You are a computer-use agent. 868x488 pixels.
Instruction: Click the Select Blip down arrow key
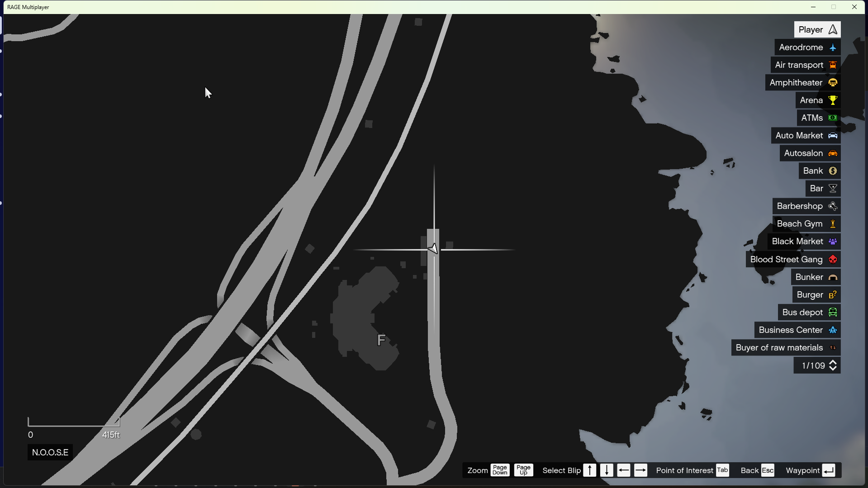coord(607,470)
